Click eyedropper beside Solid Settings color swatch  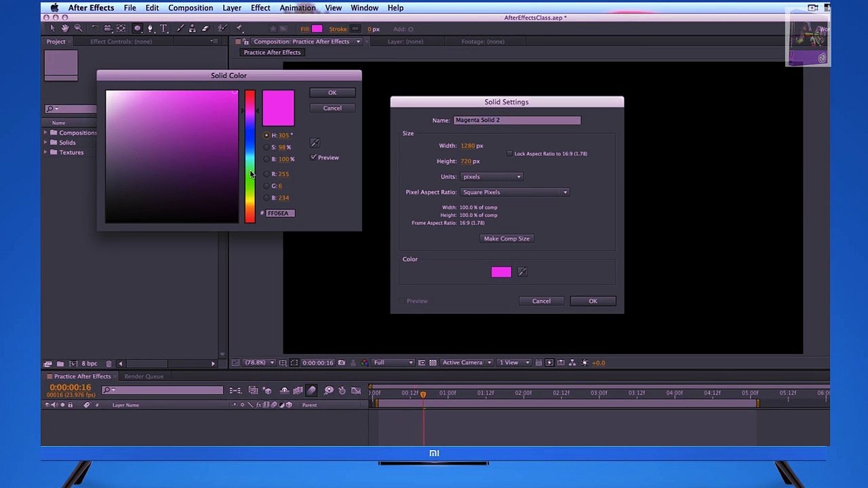pyautogui.click(x=522, y=272)
